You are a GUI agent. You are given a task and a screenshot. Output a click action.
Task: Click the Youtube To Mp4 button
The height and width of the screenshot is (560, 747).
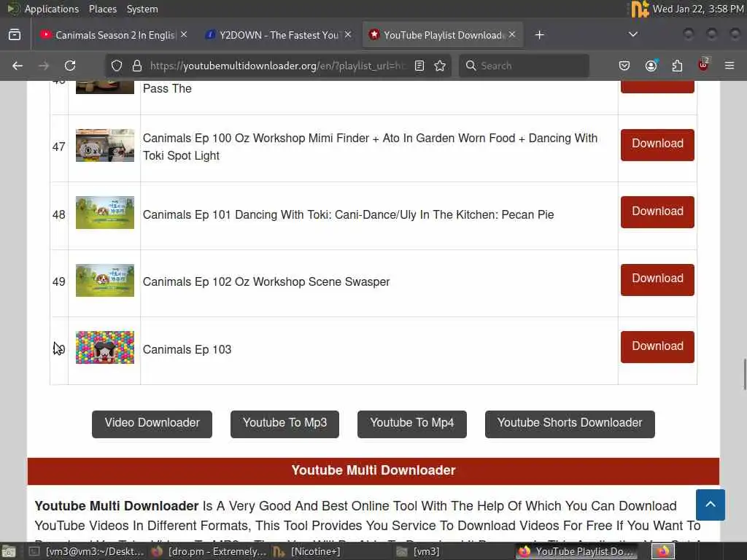click(x=412, y=424)
